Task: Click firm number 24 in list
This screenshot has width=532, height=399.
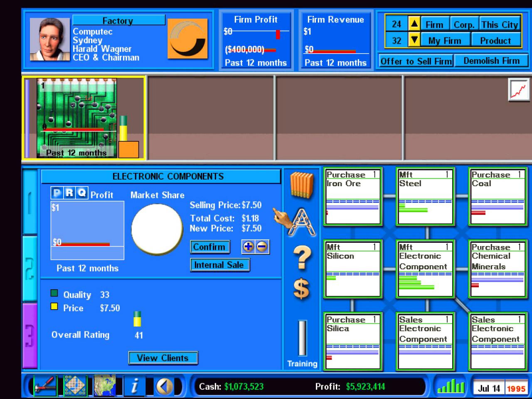Action: (397, 24)
